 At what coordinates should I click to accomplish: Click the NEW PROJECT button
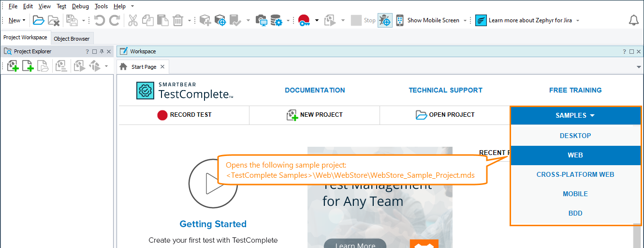[x=314, y=115]
